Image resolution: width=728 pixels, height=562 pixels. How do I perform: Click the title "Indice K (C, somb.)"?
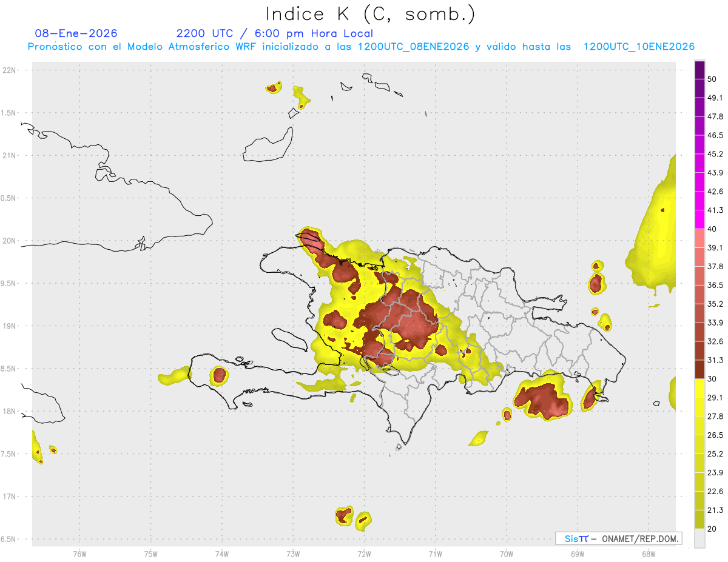click(371, 13)
